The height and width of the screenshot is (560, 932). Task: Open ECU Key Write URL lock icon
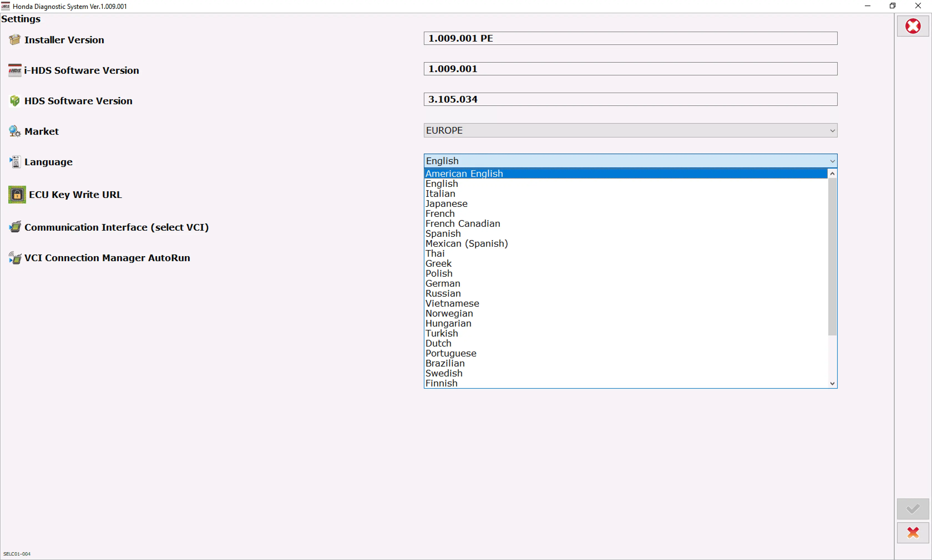click(17, 195)
